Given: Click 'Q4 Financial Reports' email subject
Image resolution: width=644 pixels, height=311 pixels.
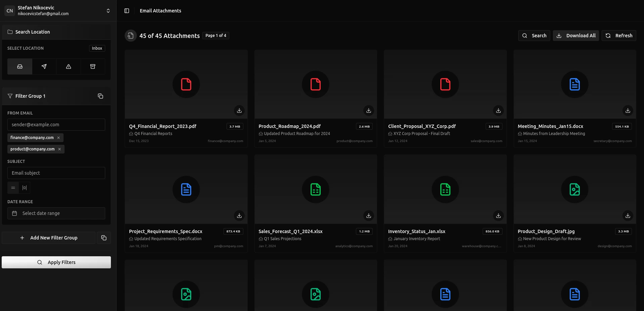Looking at the screenshot, I should click(153, 134).
